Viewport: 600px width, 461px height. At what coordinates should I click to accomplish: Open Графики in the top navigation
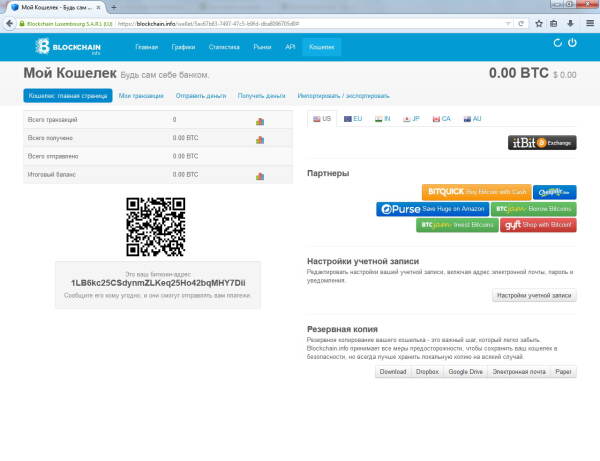[x=182, y=47]
